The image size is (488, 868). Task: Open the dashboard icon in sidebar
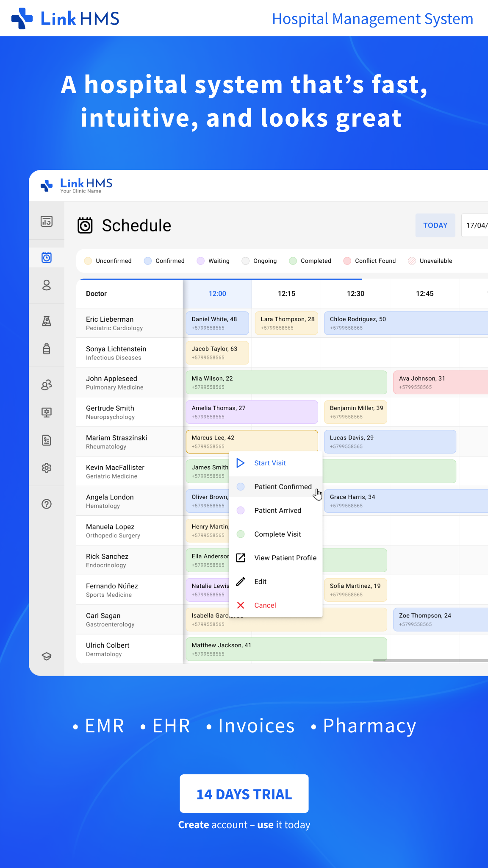click(x=47, y=221)
